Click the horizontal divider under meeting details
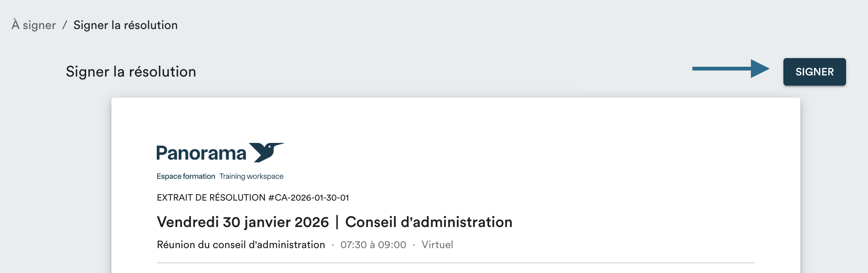Viewport: 868px width, 273px height. click(456, 262)
